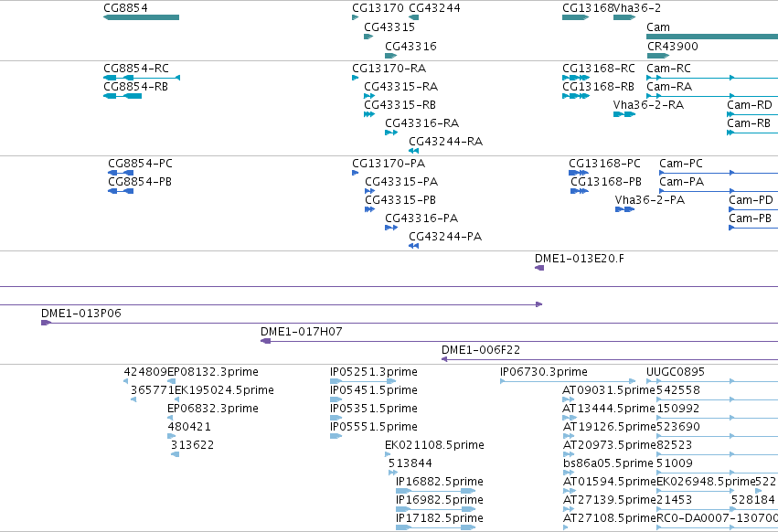Screen dimensions: 778x532
Task: Select EST IP05451.5prime
Action: 374,390
